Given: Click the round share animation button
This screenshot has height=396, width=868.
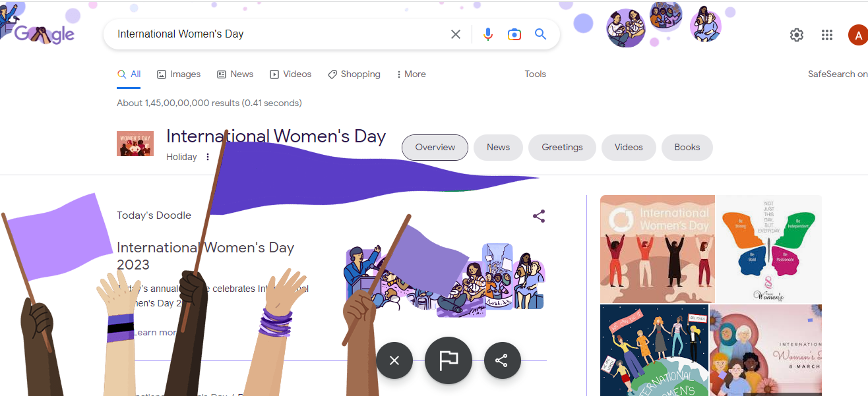Looking at the screenshot, I should point(502,360).
